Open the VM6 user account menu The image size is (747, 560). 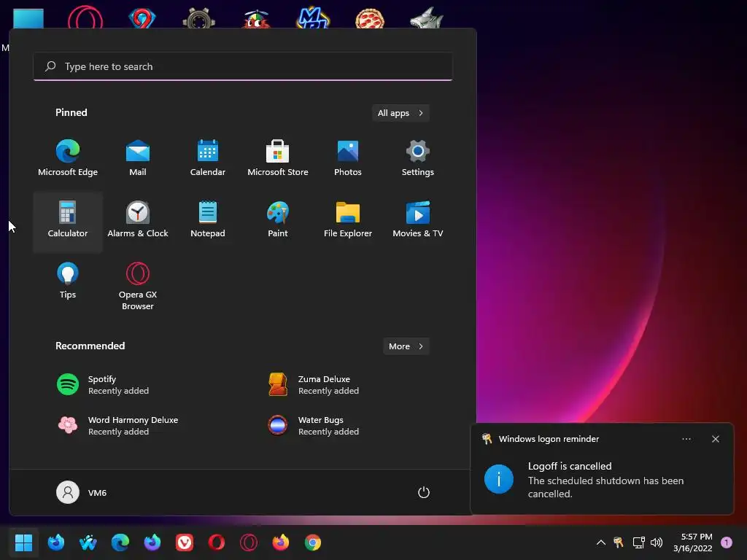click(82, 492)
